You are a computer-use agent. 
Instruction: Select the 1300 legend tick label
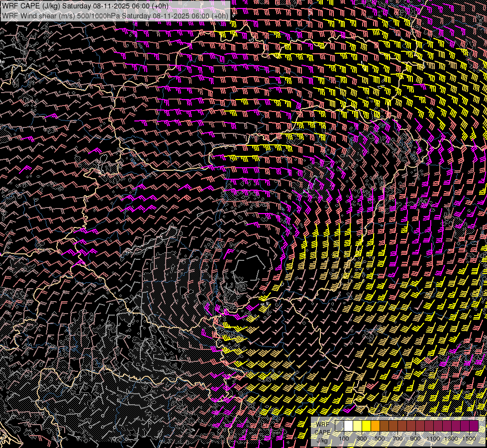point(451,439)
